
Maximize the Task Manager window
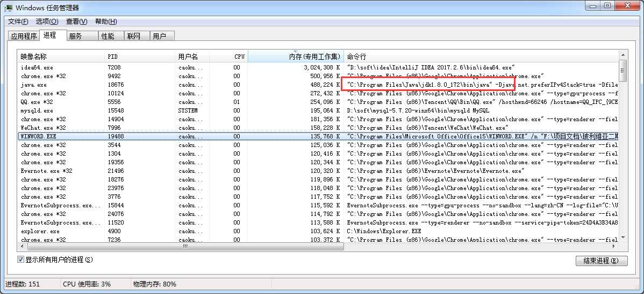(x=607, y=5)
